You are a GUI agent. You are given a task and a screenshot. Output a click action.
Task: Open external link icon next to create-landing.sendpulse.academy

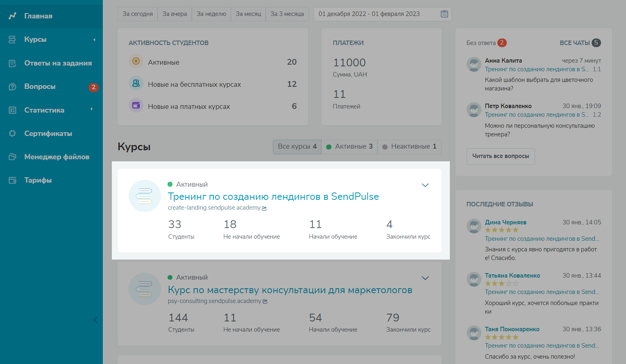tap(264, 208)
